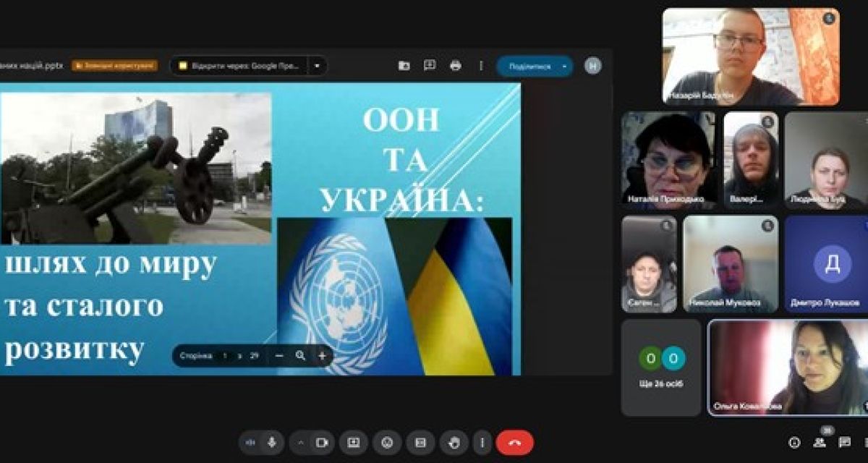Image resolution: width=868 pixels, height=463 pixels.
Task: Click the blue Поділитися share button
Action: [529, 66]
